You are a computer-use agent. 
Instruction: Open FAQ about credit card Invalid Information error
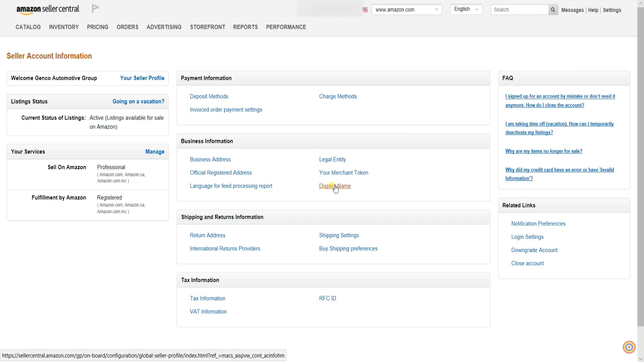click(560, 174)
